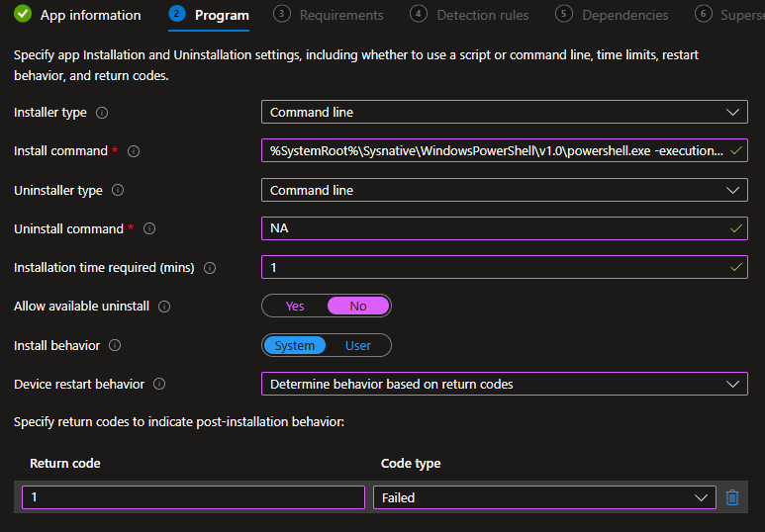
Task: Open the Failed code type dropdown
Action: [543, 497]
